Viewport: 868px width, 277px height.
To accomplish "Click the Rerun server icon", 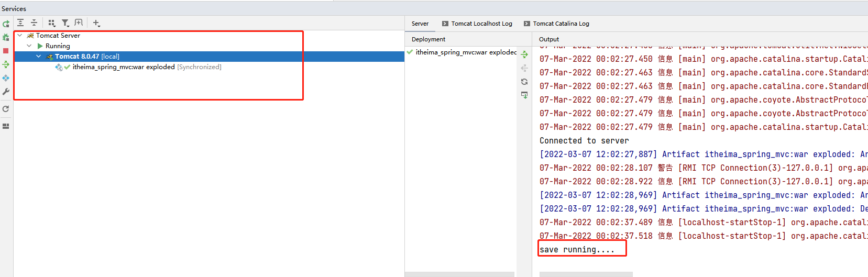I will [x=6, y=24].
